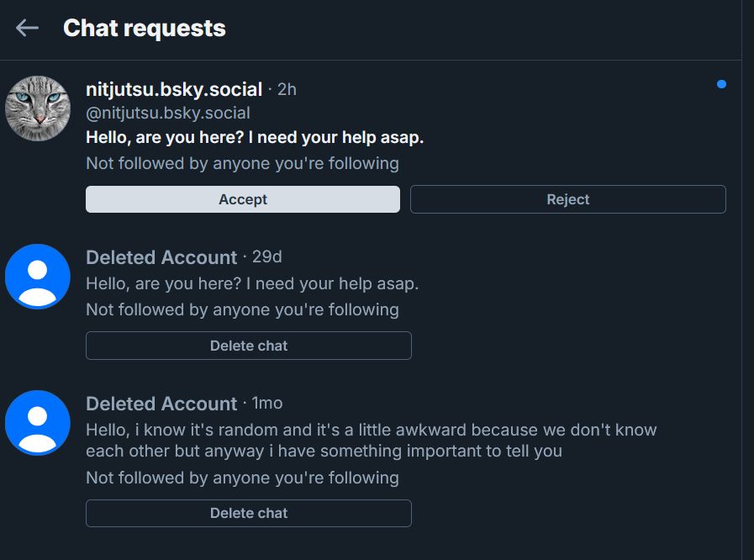Click Deleted Account name dated 29d

click(x=161, y=257)
